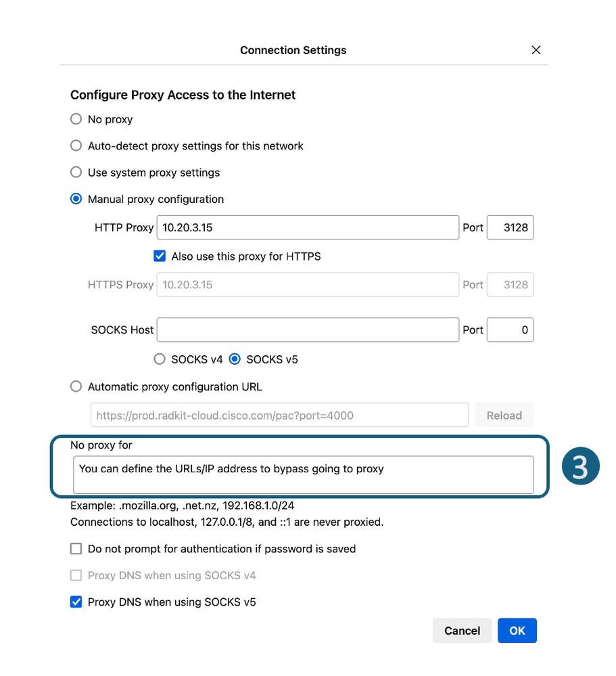
Task: Select Automatic proxy configuration URL option
Action: 76,387
